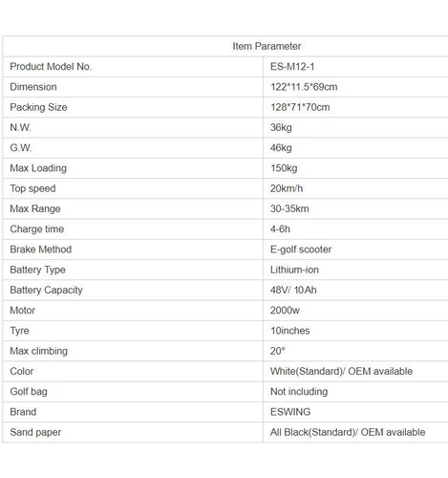Screen dimensions: 448x478
Task: Click the G.W. value 46kg
Action: (281, 148)
